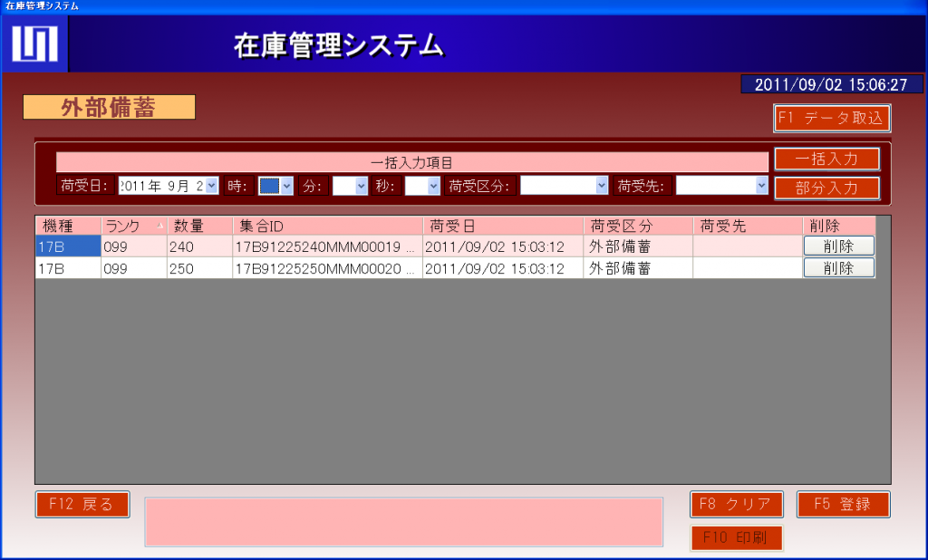Click the 荷受日 column header
This screenshot has width=928, height=560.
pyautogui.click(x=503, y=226)
